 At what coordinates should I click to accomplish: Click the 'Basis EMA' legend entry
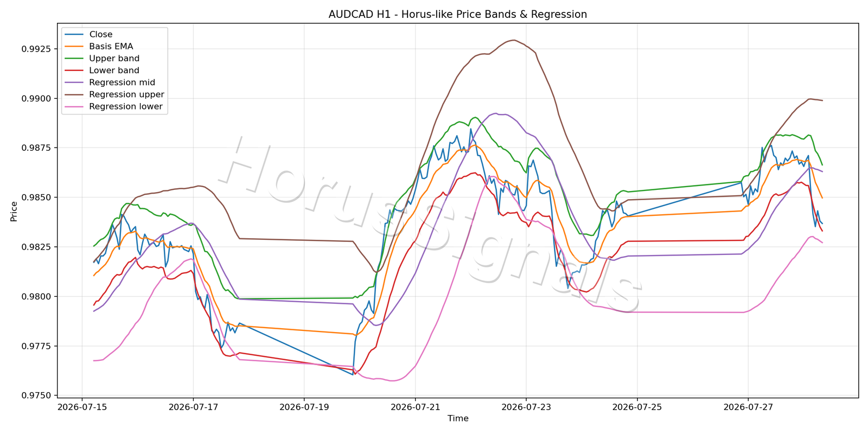point(111,47)
